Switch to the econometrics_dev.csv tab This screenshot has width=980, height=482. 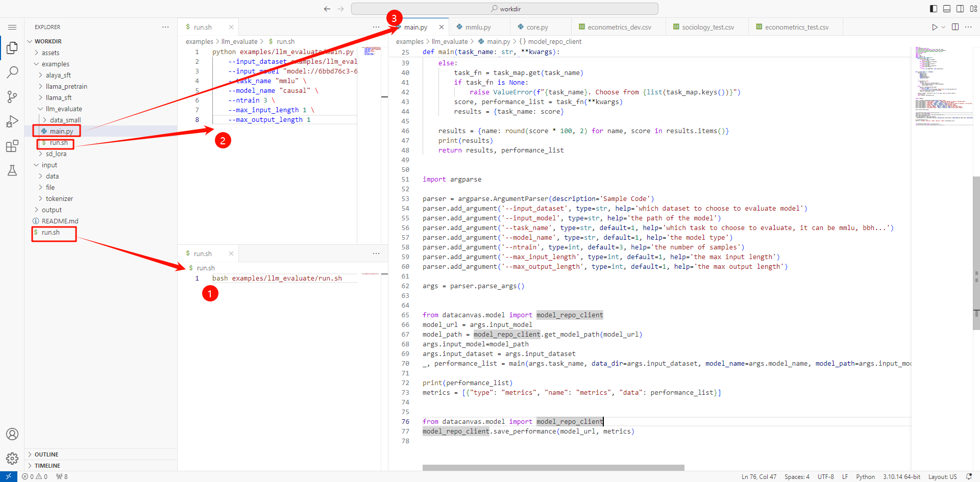[619, 27]
